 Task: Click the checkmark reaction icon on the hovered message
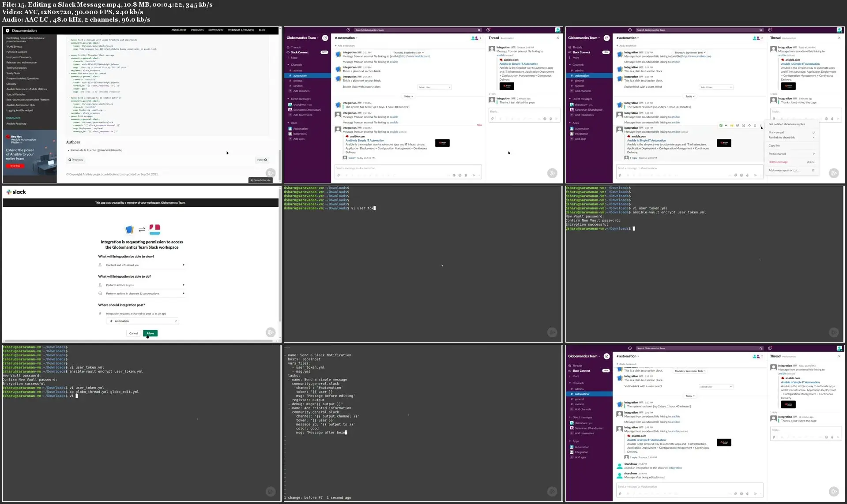pos(721,125)
